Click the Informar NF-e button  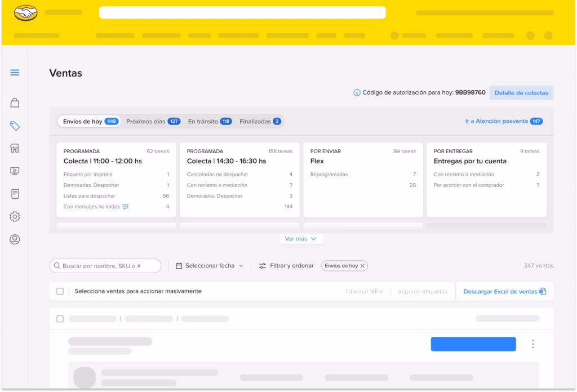click(x=365, y=292)
